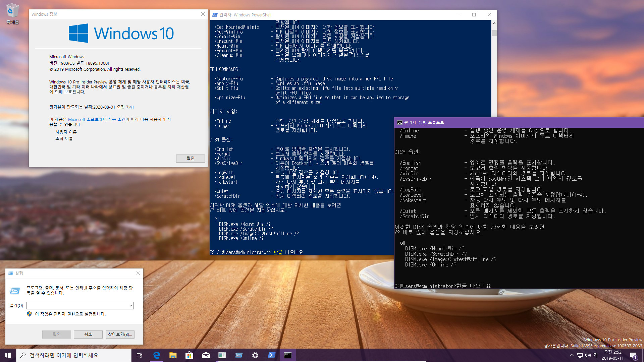Click the PowerShell vertical scrollbar thumb
This screenshot has height=362, width=644.
(x=494, y=33)
